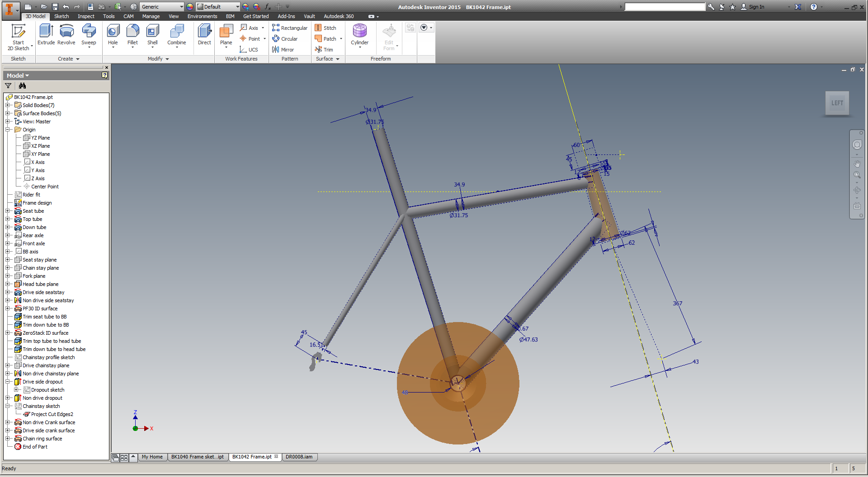Click the model browser help button
868x477 pixels.
pos(104,75)
